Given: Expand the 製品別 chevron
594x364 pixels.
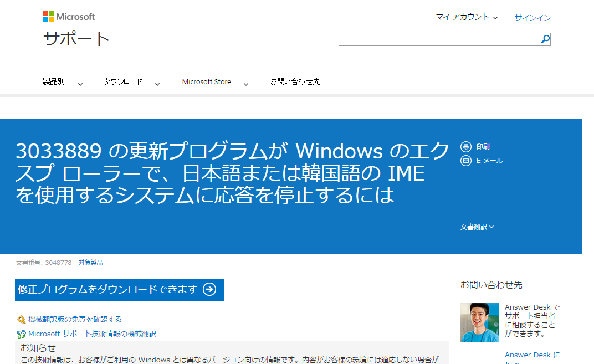Looking at the screenshot, I should (80, 84).
